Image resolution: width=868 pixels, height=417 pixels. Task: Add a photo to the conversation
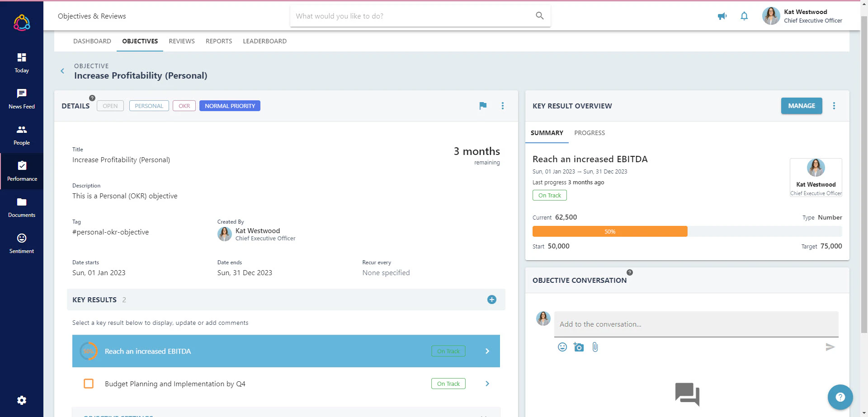pyautogui.click(x=579, y=347)
